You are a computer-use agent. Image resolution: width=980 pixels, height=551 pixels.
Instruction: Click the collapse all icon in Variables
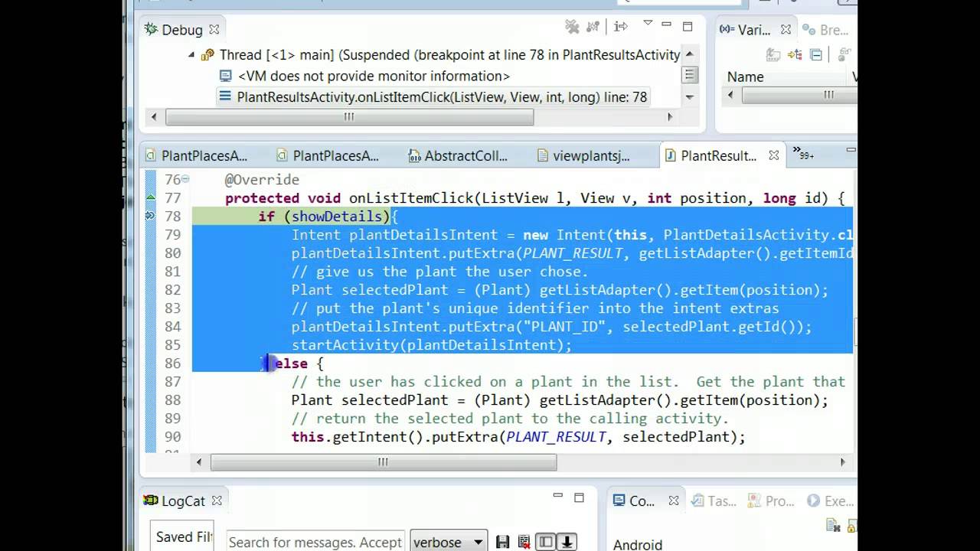pos(815,54)
